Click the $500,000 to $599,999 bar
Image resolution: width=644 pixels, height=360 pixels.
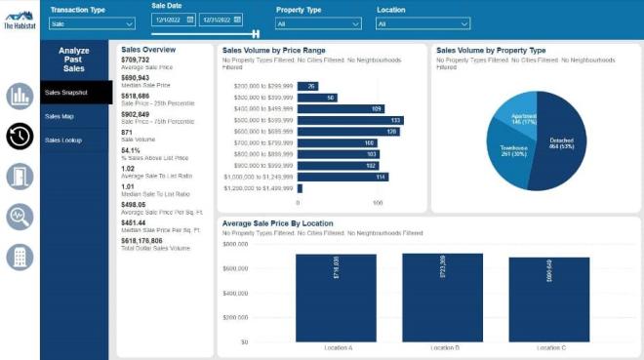tap(350, 120)
